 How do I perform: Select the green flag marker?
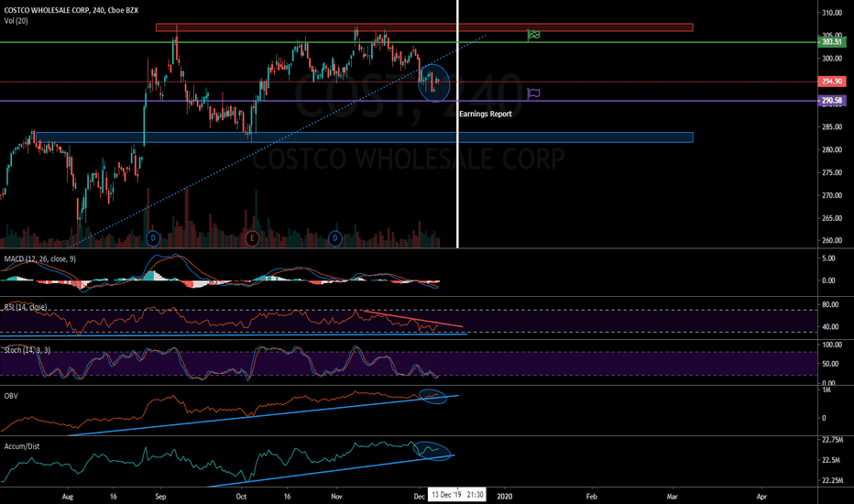(533, 35)
